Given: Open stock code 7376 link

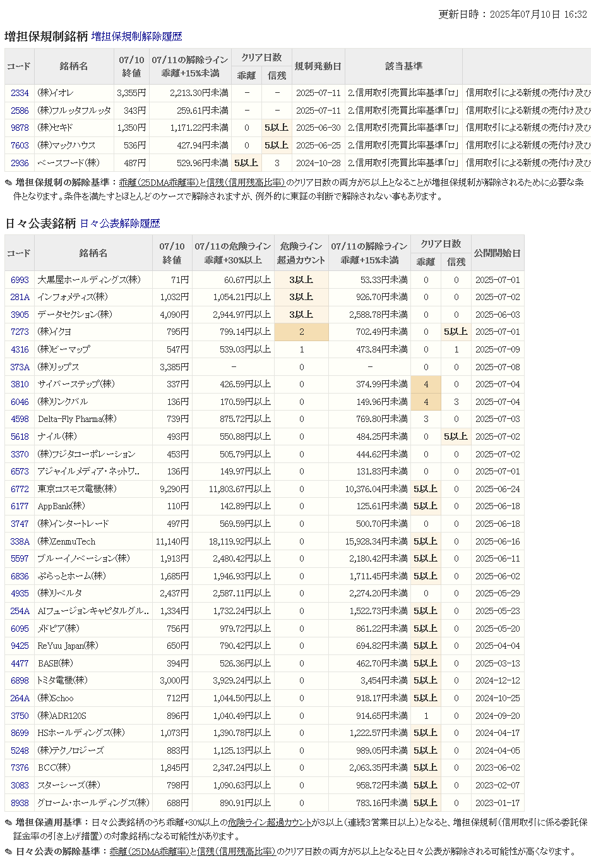Looking at the screenshot, I should pyautogui.click(x=20, y=768).
